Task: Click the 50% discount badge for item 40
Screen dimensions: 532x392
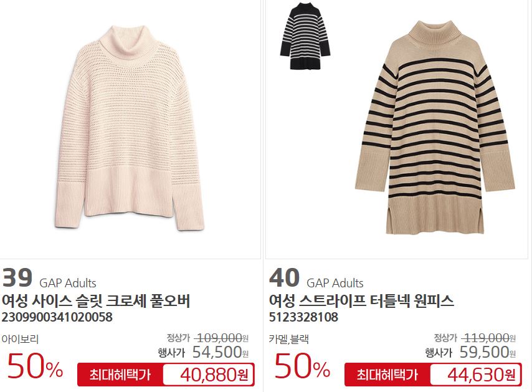Action: click(302, 366)
